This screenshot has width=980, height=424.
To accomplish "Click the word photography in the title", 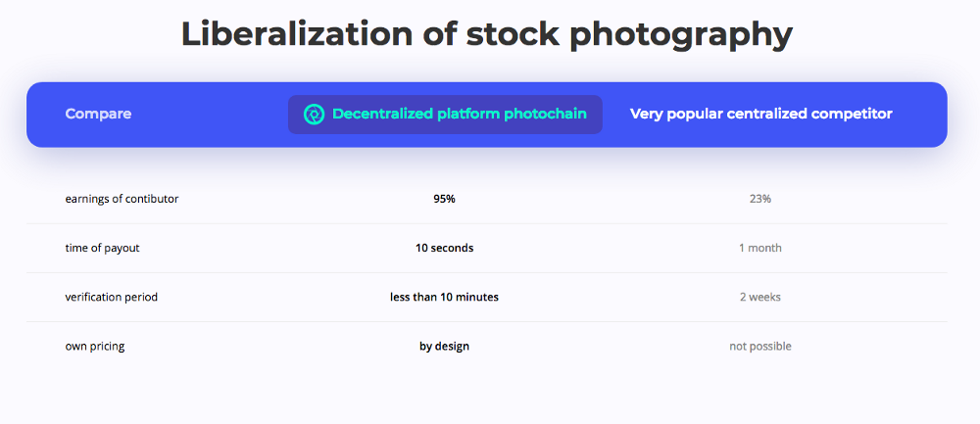I will [681, 36].
